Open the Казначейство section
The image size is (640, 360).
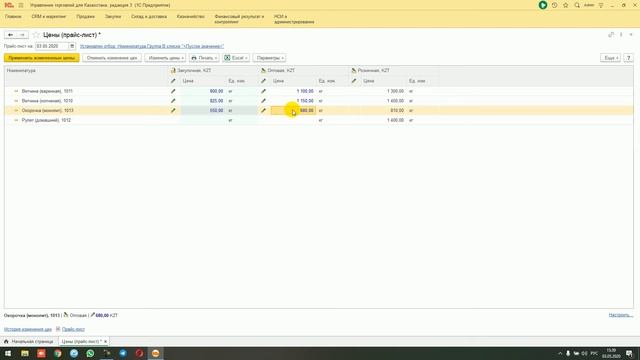click(191, 16)
